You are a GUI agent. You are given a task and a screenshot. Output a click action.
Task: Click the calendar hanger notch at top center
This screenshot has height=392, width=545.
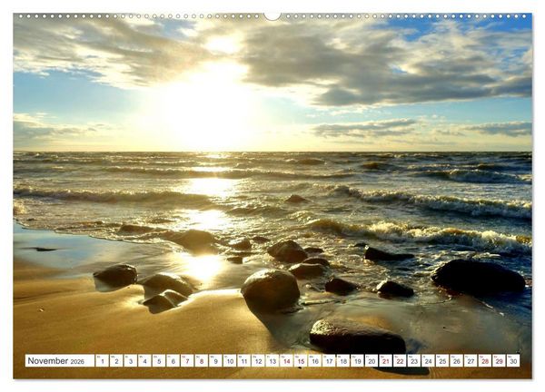click(x=272, y=16)
